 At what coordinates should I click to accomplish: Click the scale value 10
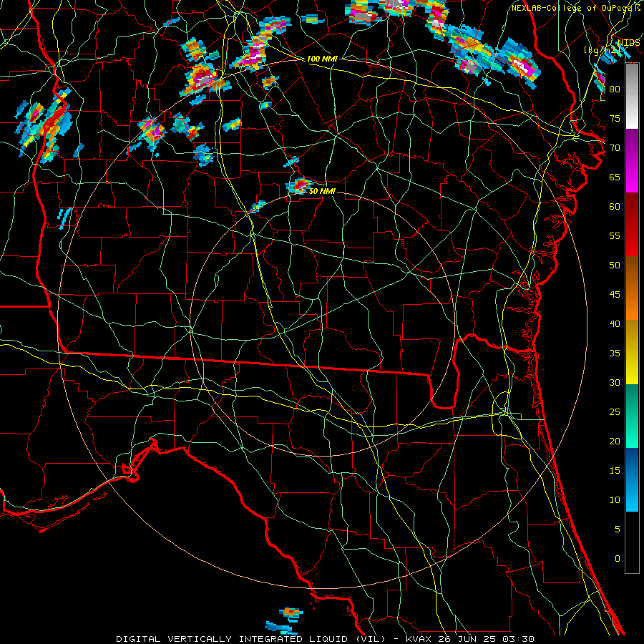click(x=615, y=500)
